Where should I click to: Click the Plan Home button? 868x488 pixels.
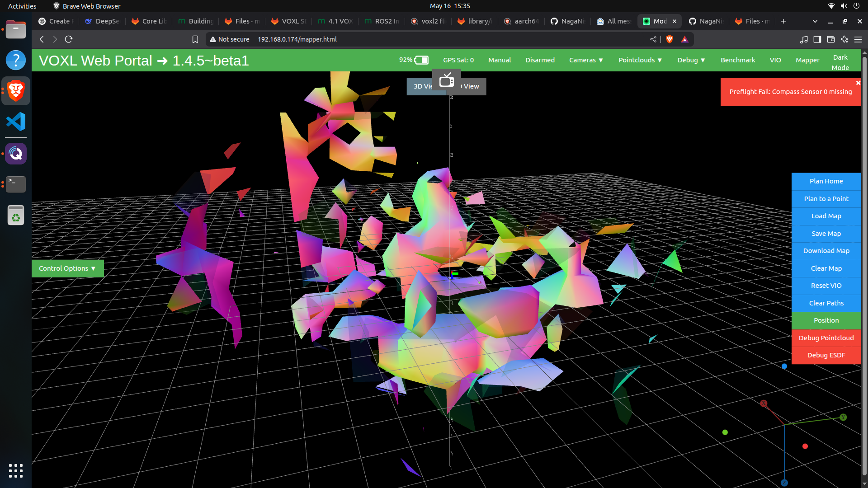[x=826, y=181]
